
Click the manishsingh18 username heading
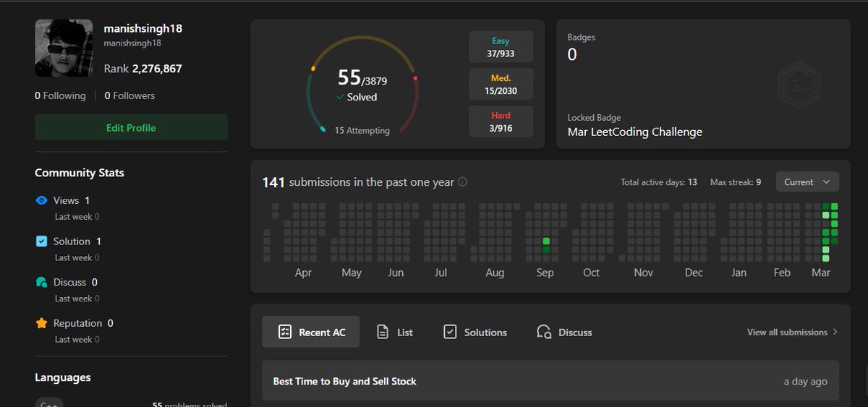[142, 29]
